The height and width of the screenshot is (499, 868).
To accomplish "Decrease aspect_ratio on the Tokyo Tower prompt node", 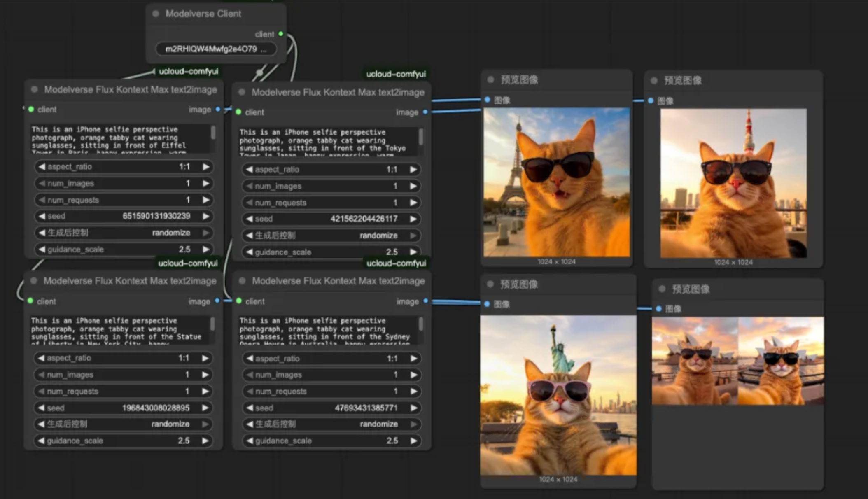I will 249,170.
